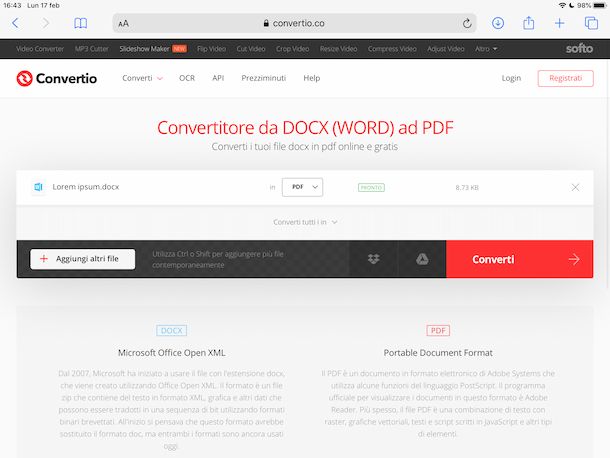610x458 pixels.
Task: Expand the Converti tutti i in dropdown
Action: pyautogui.click(x=305, y=222)
